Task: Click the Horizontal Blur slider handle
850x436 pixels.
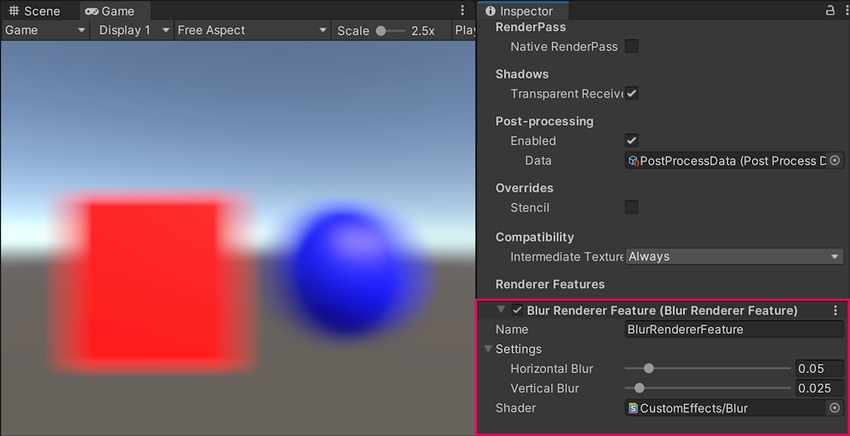Action: (x=648, y=369)
